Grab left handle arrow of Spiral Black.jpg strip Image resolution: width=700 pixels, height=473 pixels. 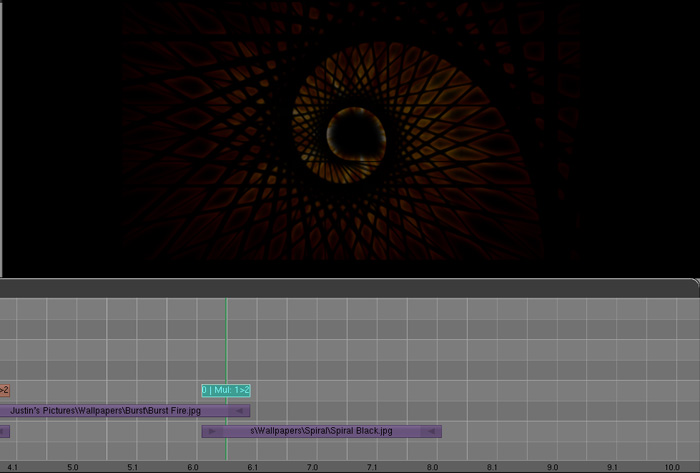(212, 432)
